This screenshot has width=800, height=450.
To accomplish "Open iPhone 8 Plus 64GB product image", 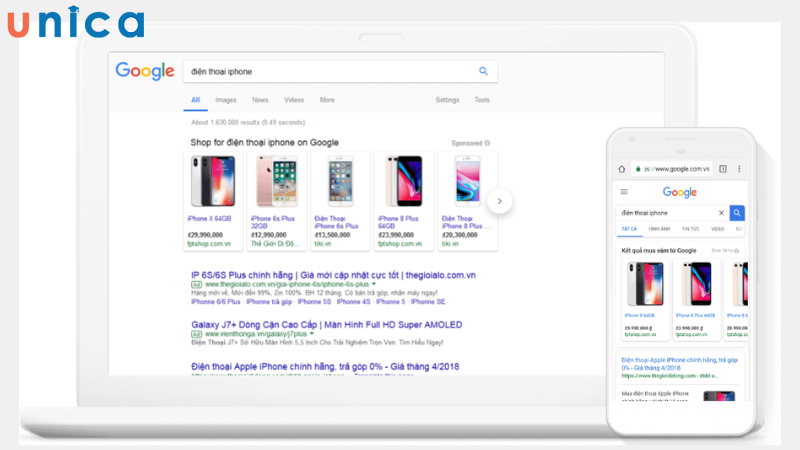I will pyautogui.click(x=404, y=182).
